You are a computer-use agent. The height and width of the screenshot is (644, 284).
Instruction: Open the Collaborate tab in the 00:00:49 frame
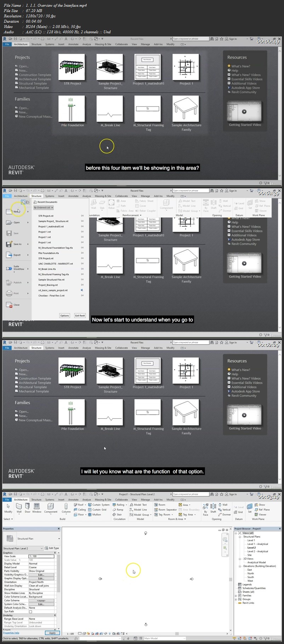coord(121,44)
